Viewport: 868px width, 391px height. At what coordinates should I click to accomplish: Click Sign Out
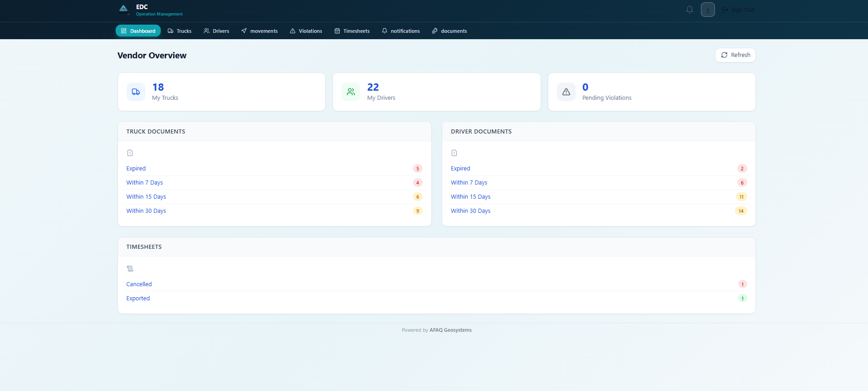click(x=738, y=10)
